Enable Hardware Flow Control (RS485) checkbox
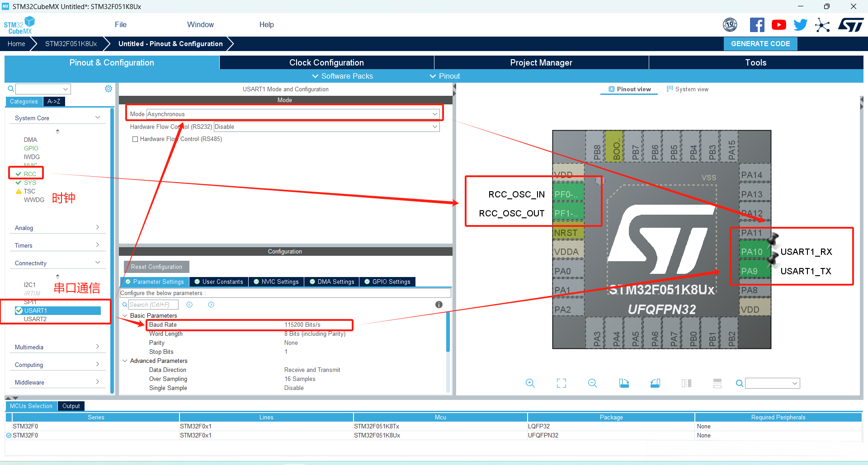 point(135,139)
